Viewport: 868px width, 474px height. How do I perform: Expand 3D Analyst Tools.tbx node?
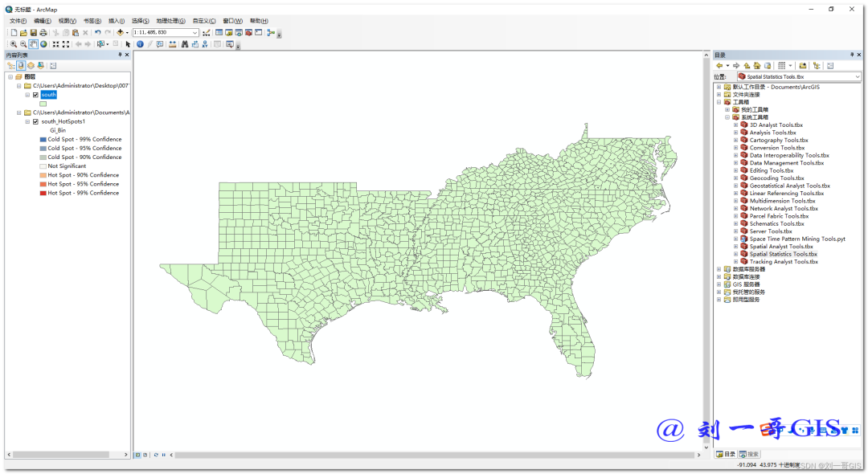coord(735,125)
